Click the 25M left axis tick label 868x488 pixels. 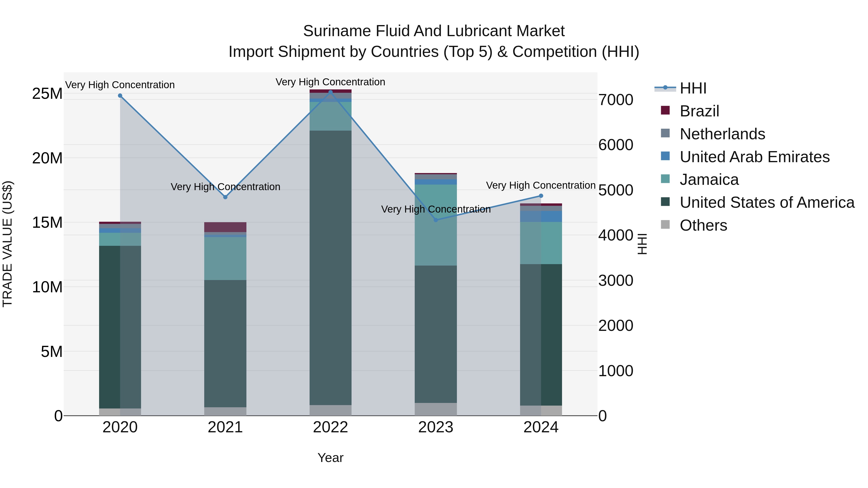point(47,94)
